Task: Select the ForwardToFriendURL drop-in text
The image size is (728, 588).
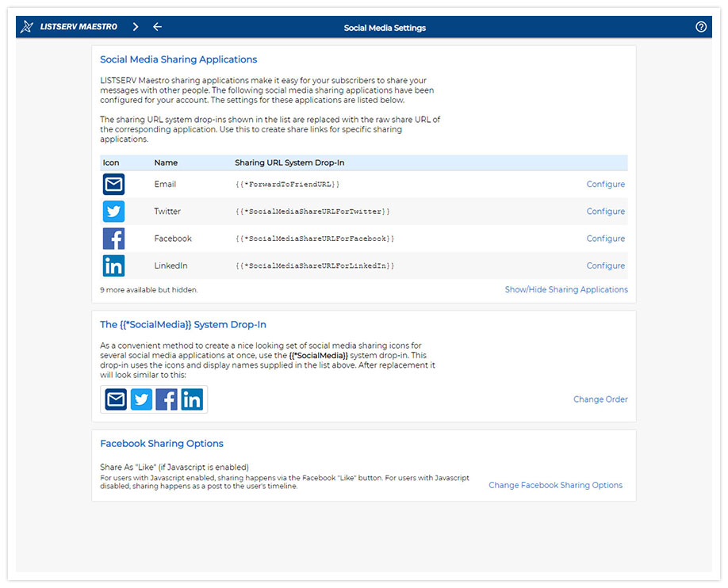Action: 287,184
